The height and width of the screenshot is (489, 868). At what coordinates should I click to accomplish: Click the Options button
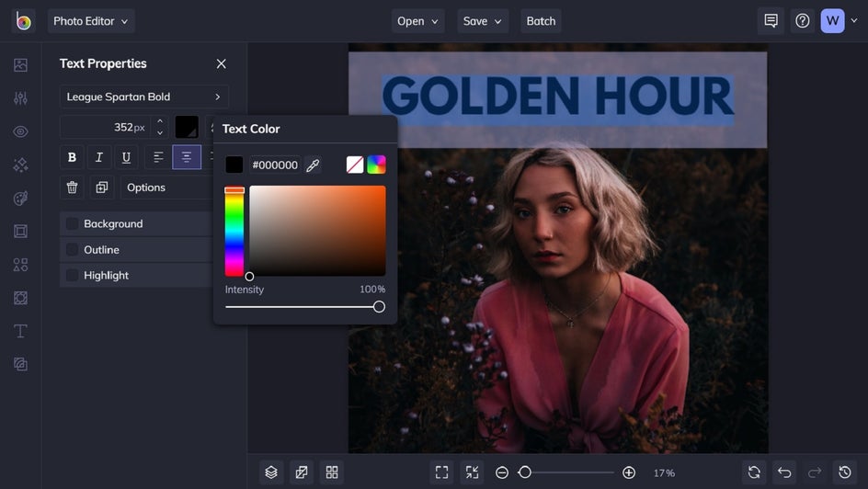tap(166, 188)
